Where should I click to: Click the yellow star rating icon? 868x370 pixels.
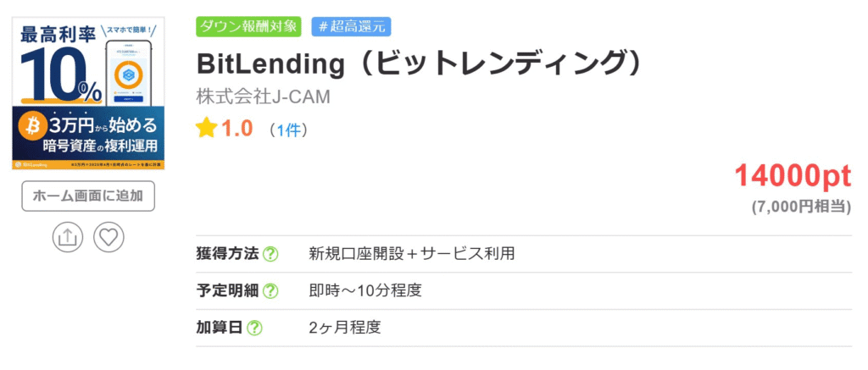(x=206, y=129)
